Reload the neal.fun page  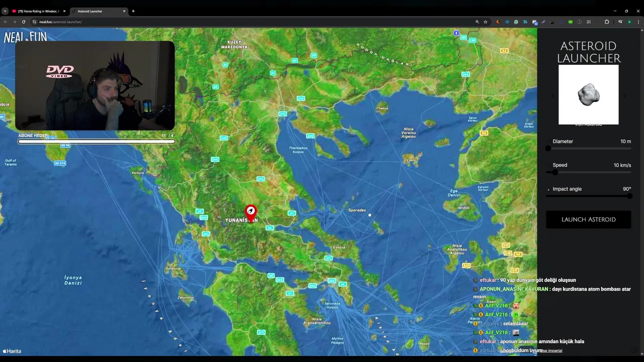click(x=23, y=22)
